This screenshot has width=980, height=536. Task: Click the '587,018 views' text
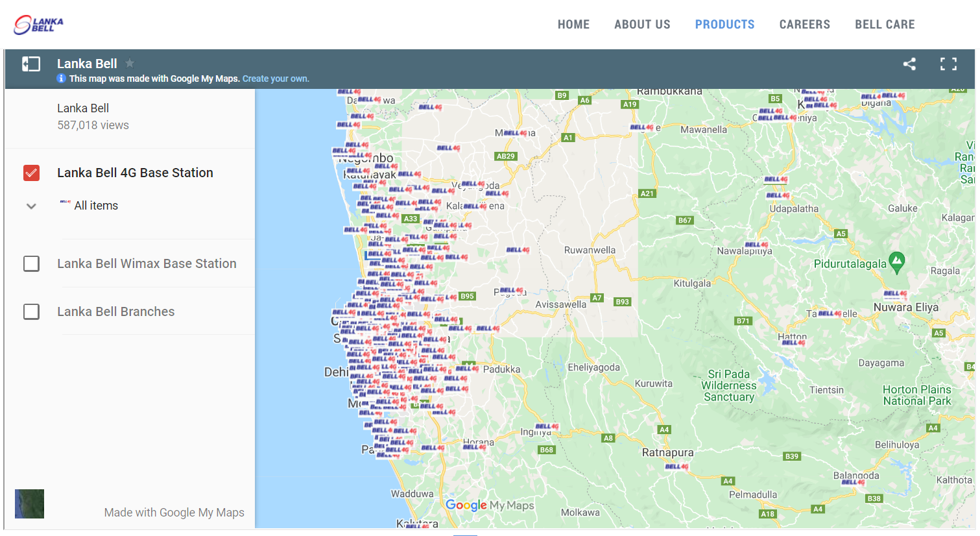pyautogui.click(x=93, y=125)
